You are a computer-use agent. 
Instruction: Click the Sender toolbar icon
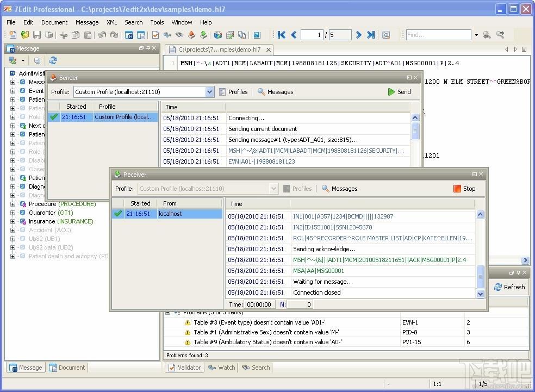coord(191,35)
